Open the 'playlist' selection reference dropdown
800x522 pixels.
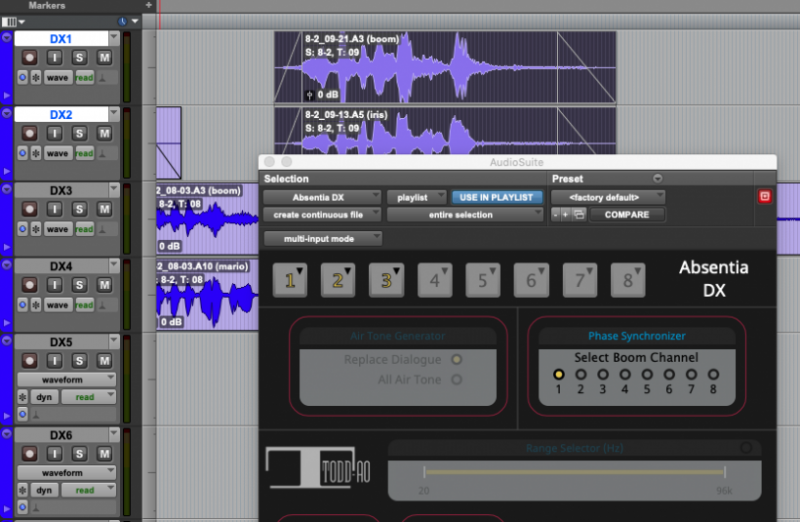(416, 197)
